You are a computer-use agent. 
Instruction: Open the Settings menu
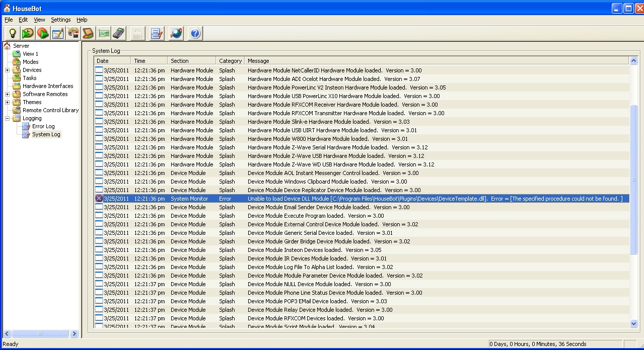[61, 20]
